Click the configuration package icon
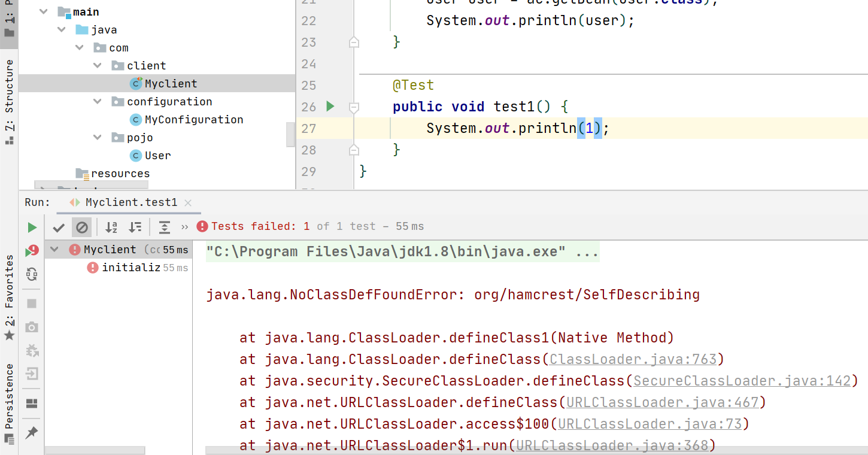The width and height of the screenshot is (868, 455). coord(118,102)
